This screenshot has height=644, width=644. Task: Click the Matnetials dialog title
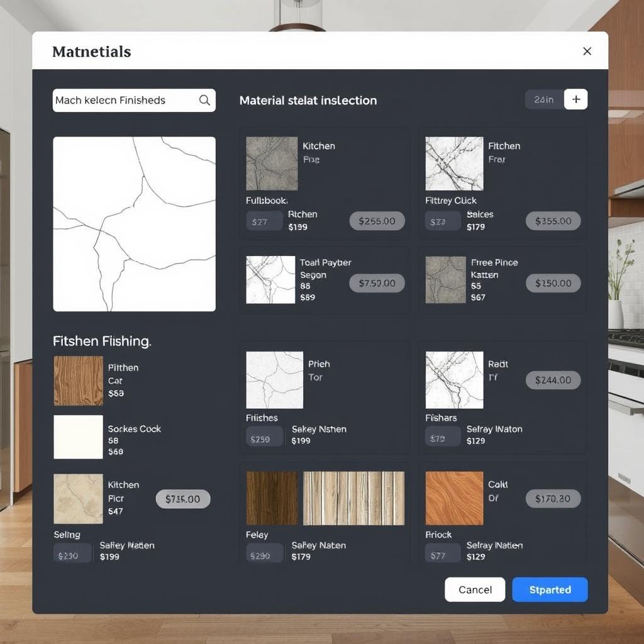[92, 52]
